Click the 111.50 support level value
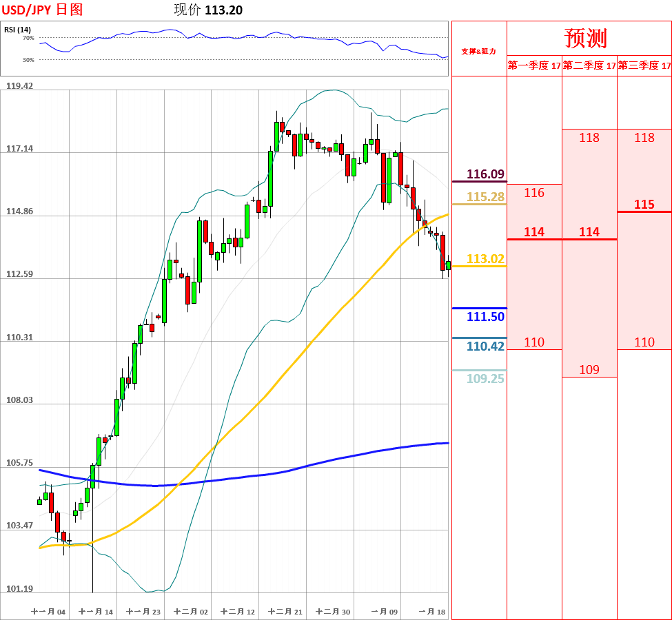Screen dimensions: 672x620 click(x=485, y=317)
